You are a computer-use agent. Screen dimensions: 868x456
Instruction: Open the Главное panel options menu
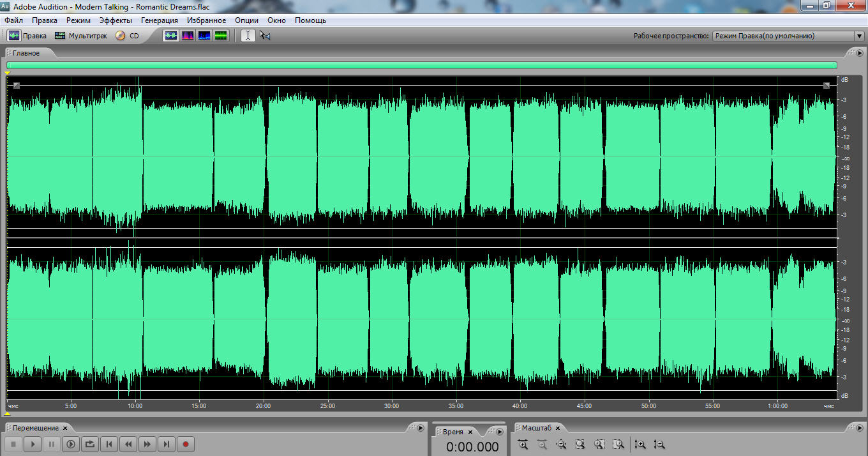(x=859, y=53)
